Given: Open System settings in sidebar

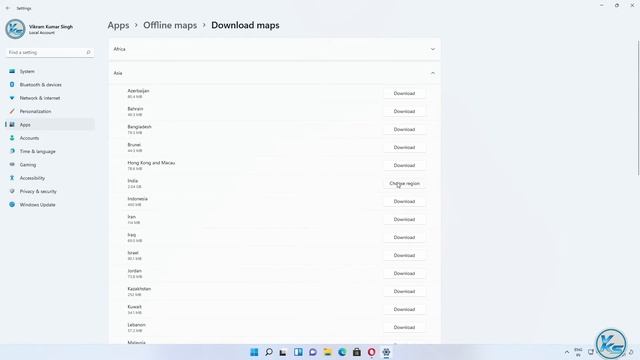Looking at the screenshot, I should tap(50, 71).
